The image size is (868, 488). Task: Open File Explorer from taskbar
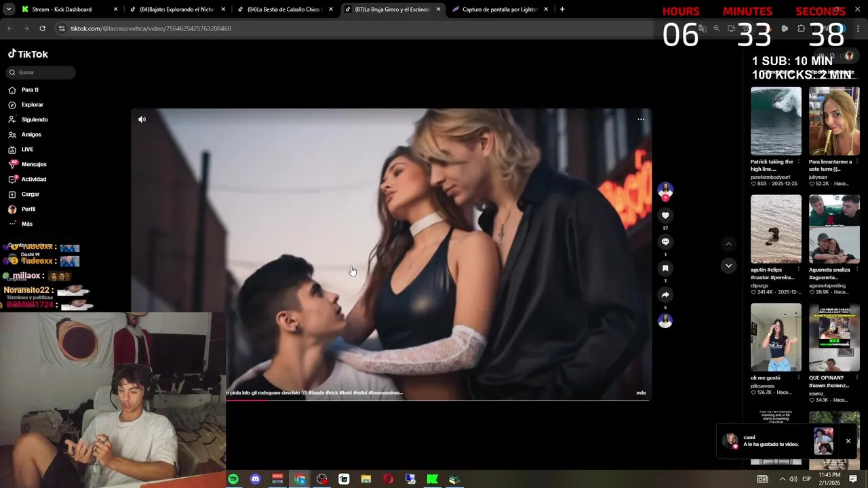[366, 479]
